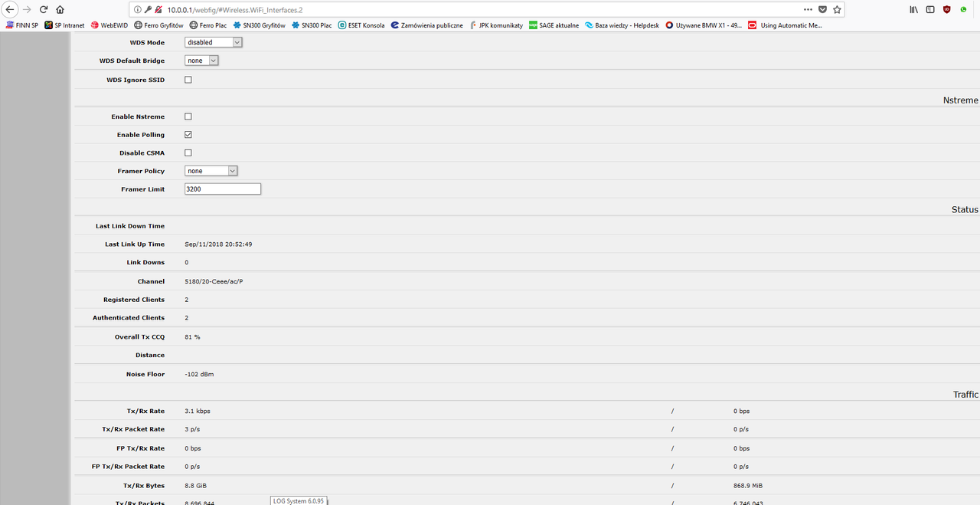Reload the current WebFig page
The image size is (980, 505).
pyautogui.click(x=44, y=9)
